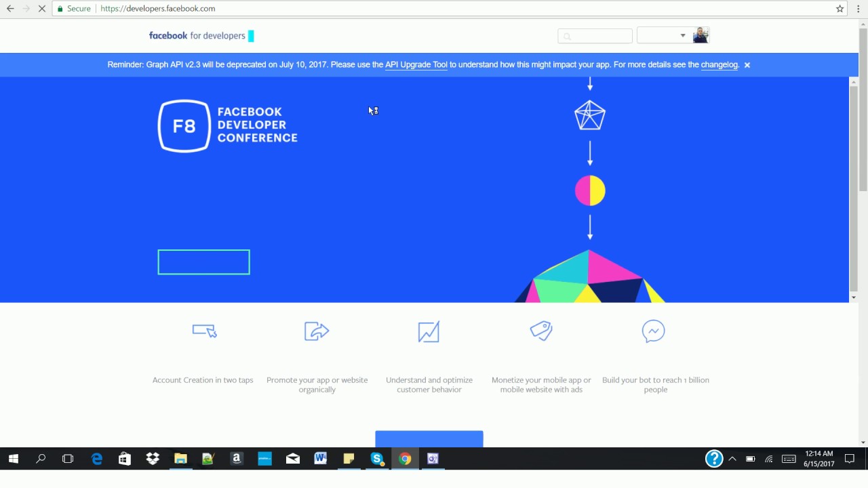This screenshot has height=488, width=868.
Task: Show hidden system tray icons
Action: coord(732,459)
